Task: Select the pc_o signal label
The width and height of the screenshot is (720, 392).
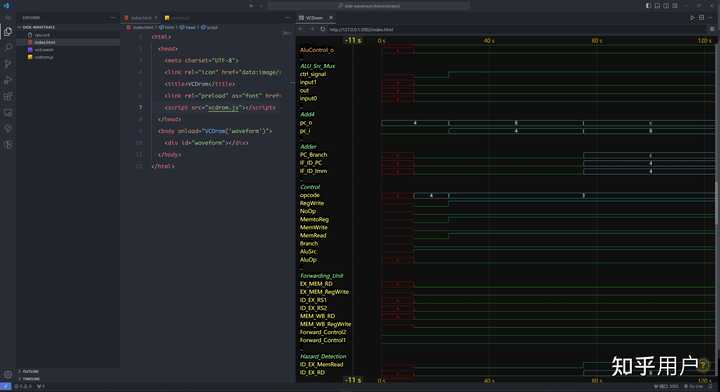Action: point(306,123)
